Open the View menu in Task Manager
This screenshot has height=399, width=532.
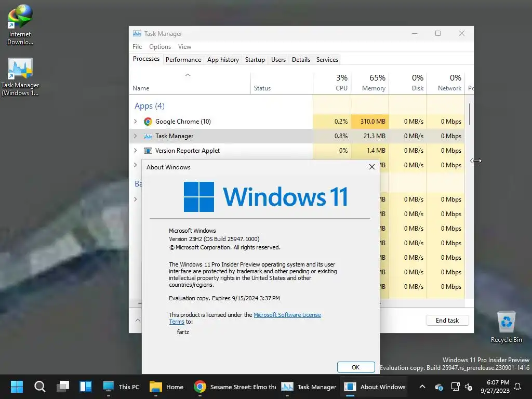tap(184, 46)
